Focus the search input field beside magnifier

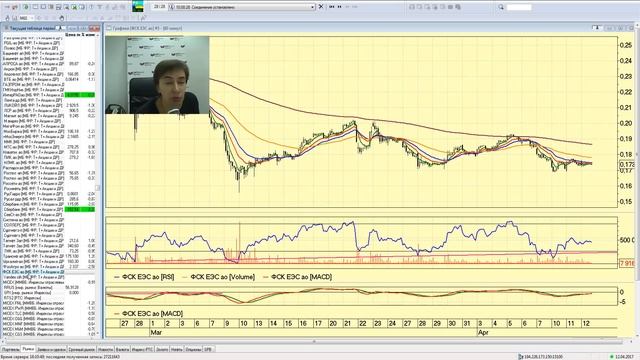(x=519, y=7)
